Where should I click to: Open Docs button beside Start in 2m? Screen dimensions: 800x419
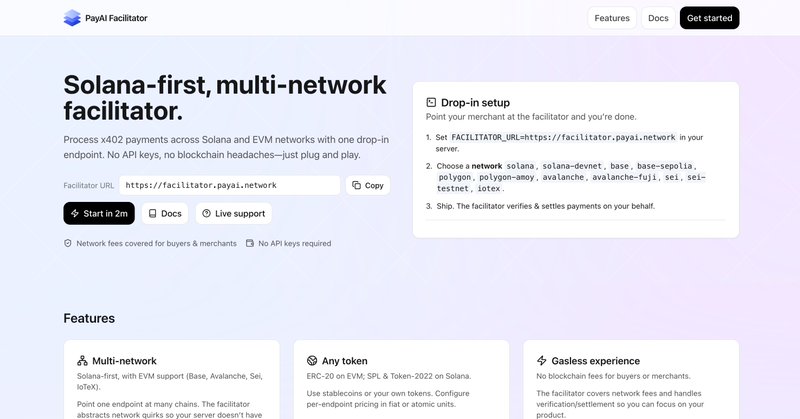click(165, 213)
